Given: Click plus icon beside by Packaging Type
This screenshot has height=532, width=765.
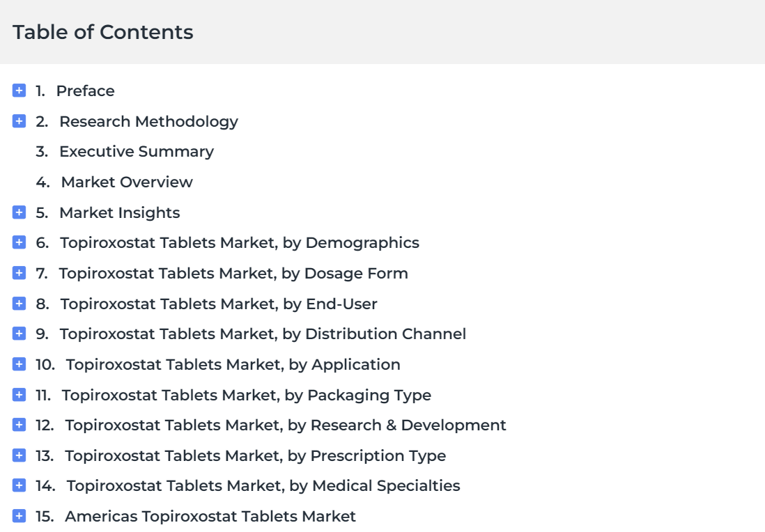Looking at the screenshot, I should [19, 395].
